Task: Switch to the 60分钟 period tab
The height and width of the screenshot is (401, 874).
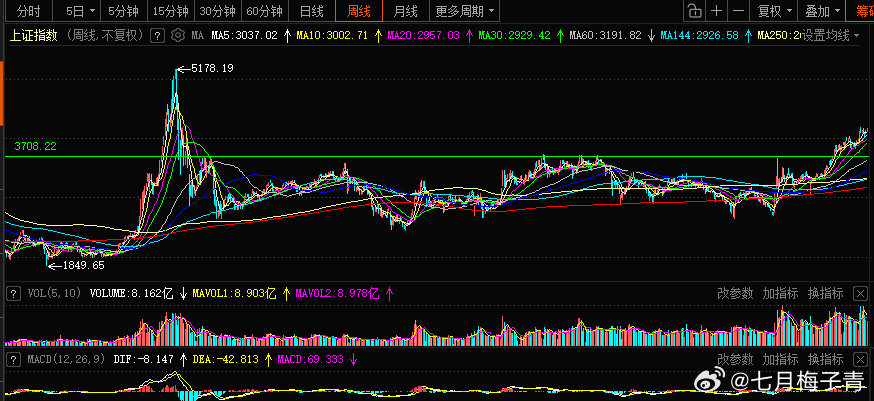Action: tap(265, 11)
